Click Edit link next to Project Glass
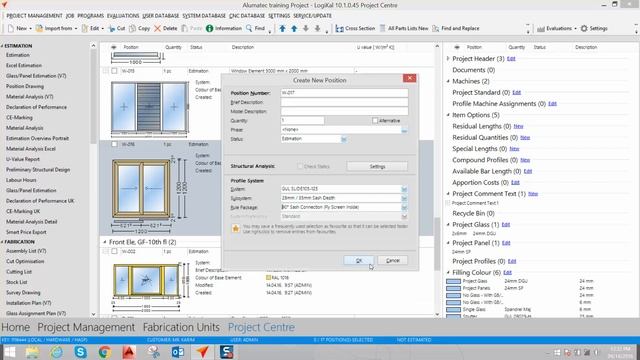The width and height of the screenshot is (640, 360). pos(506,225)
